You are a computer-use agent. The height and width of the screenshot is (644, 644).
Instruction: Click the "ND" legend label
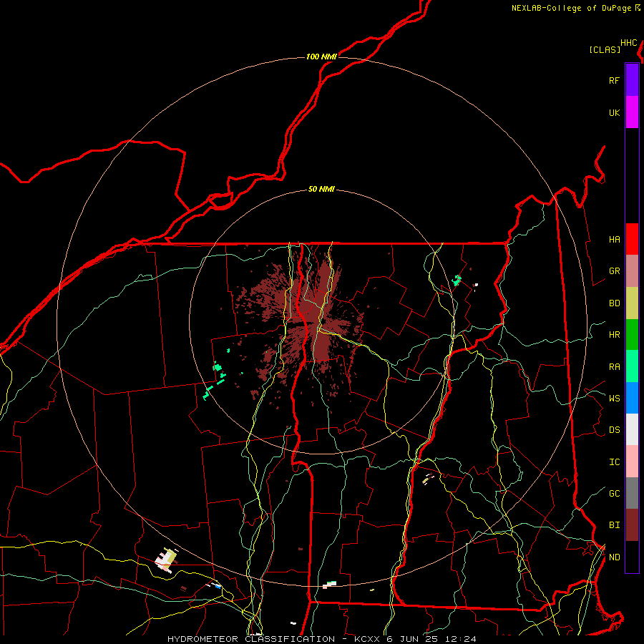(614, 557)
